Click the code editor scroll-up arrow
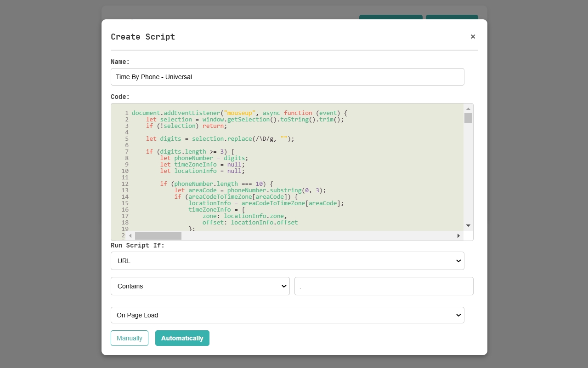588x368 pixels. coord(468,109)
